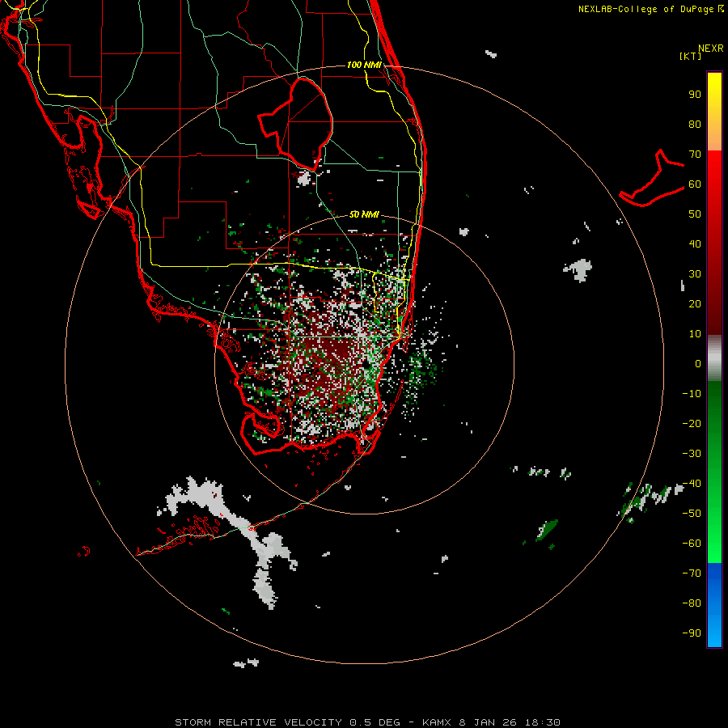This screenshot has width=728, height=728.
Task: Click the [KT] units label
Action: click(x=690, y=56)
